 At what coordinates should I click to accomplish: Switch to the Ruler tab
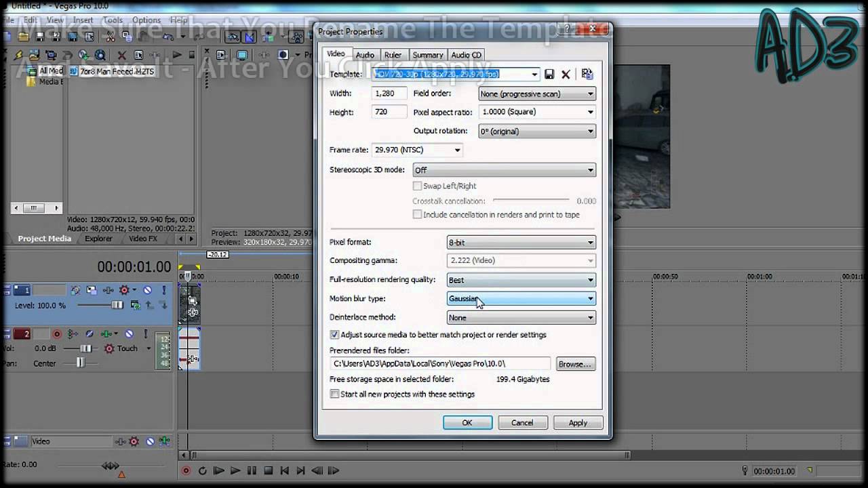click(393, 55)
